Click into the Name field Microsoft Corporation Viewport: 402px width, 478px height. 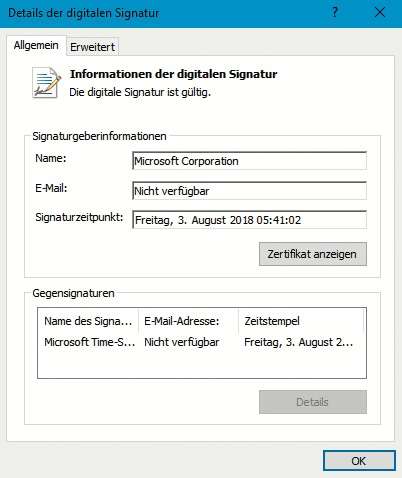tap(249, 161)
